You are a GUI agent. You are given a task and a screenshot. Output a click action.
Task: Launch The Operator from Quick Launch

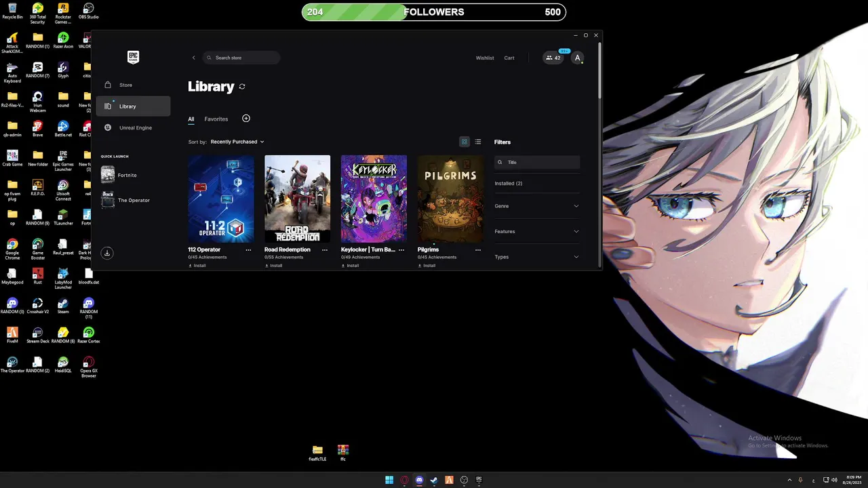(x=134, y=200)
